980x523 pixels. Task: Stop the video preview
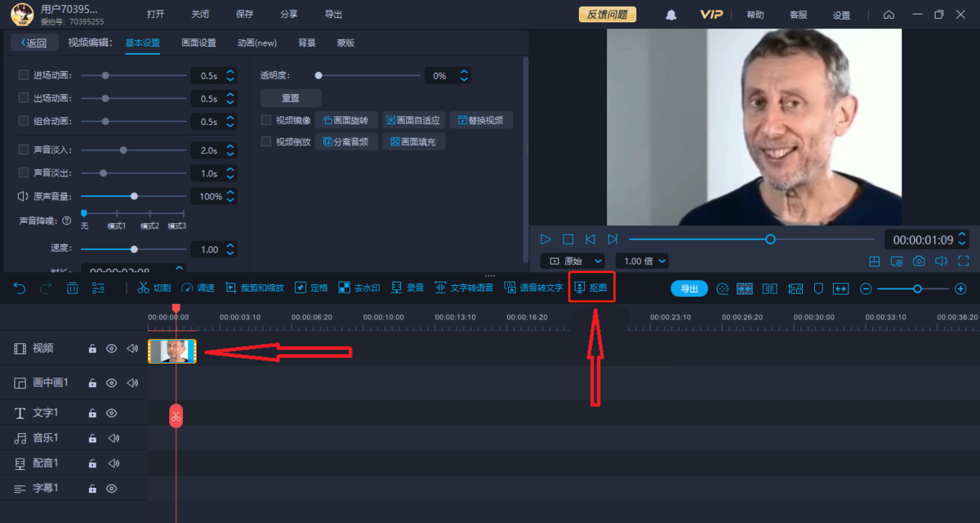pyautogui.click(x=568, y=239)
